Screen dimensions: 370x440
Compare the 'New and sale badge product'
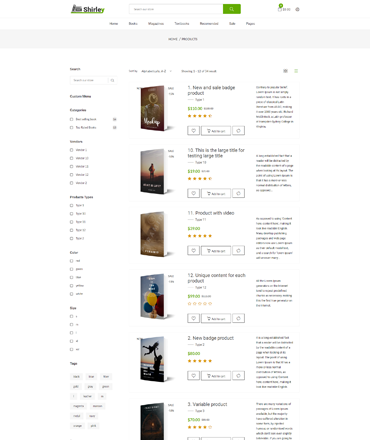238,131
